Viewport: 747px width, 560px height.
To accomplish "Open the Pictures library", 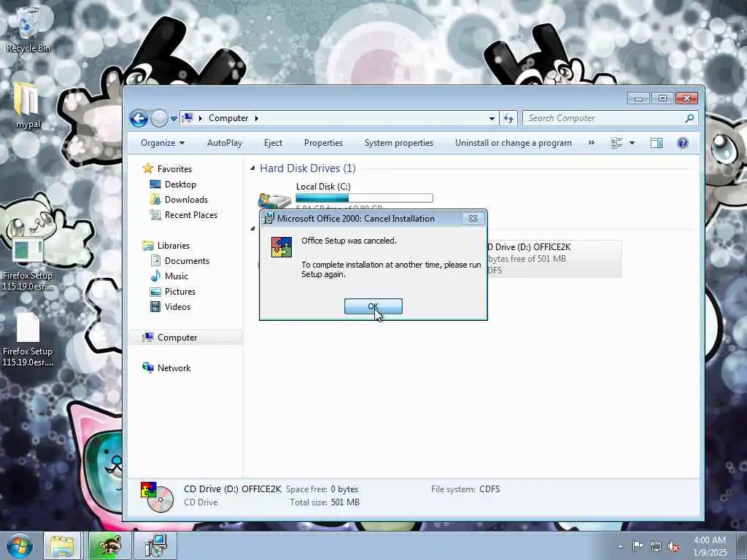I will [179, 292].
